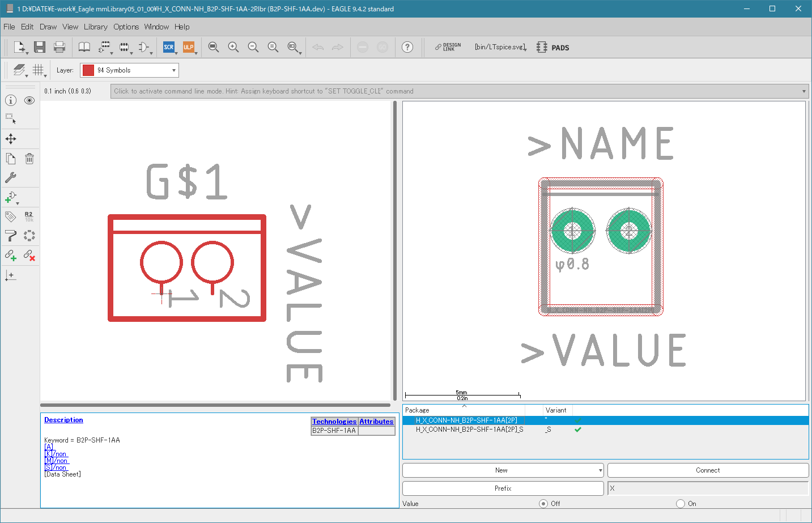The height and width of the screenshot is (523, 812).
Task: Open the New package variant dropdown
Action: (x=600, y=470)
